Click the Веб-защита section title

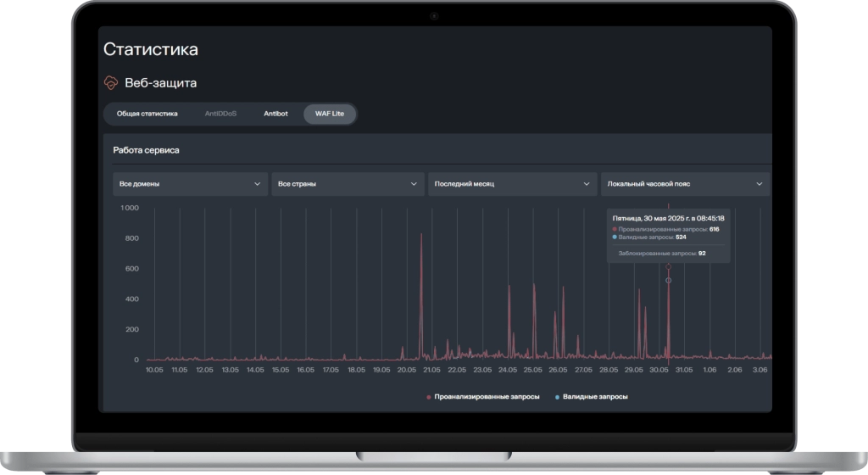[x=160, y=83]
